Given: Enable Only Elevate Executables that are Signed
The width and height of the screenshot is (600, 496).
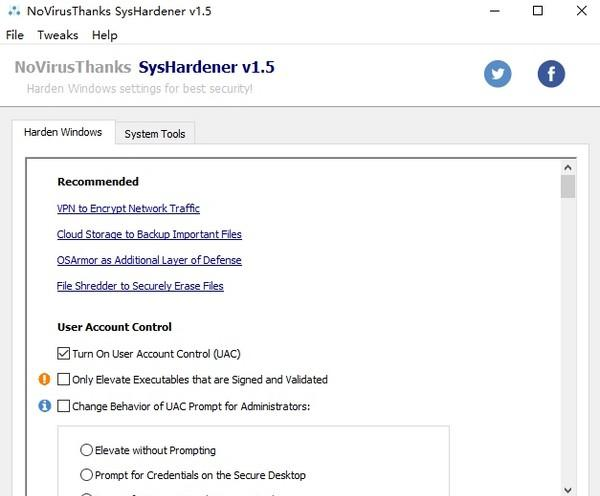Looking at the screenshot, I should pos(64,380).
